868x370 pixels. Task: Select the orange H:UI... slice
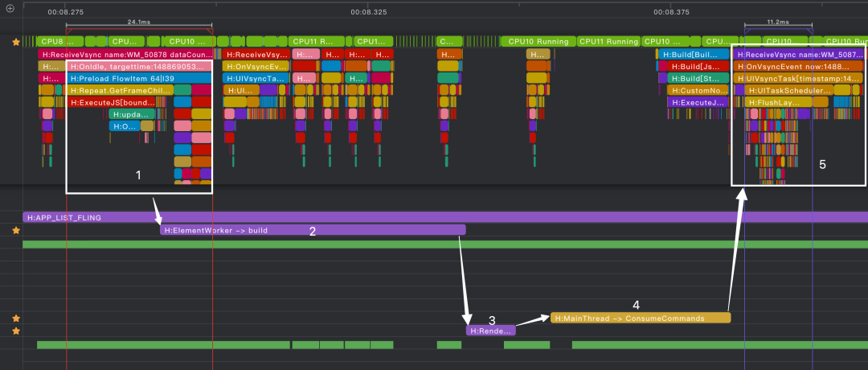point(241,90)
